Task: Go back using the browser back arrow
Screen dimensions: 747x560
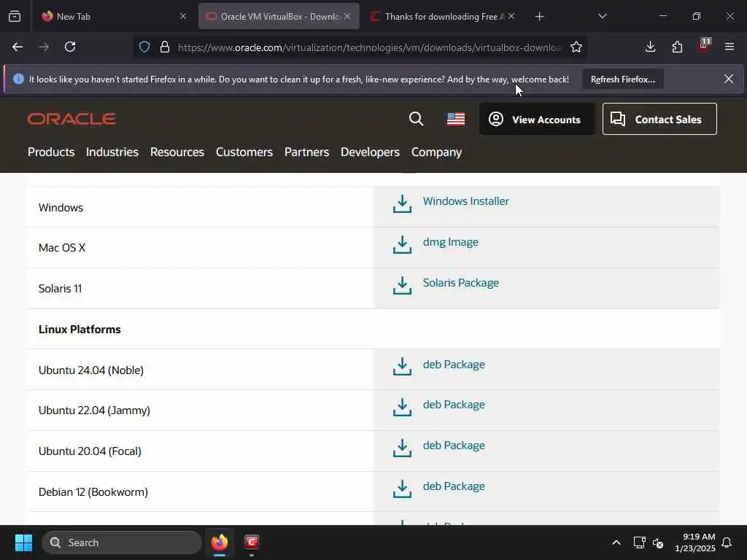Action: [18, 47]
